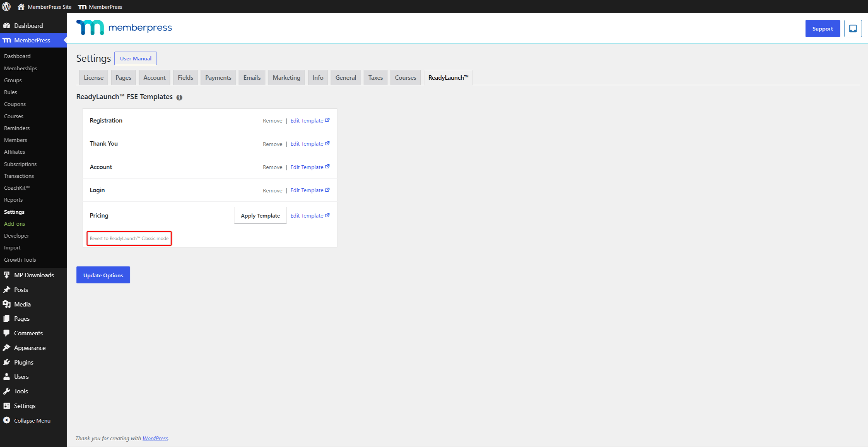The height and width of the screenshot is (447, 868).
Task: Click the MemberPress logo in the header
Action: coord(124,27)
